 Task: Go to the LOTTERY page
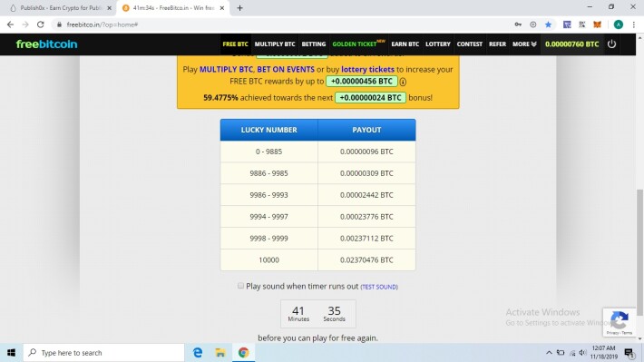(438, 44)
